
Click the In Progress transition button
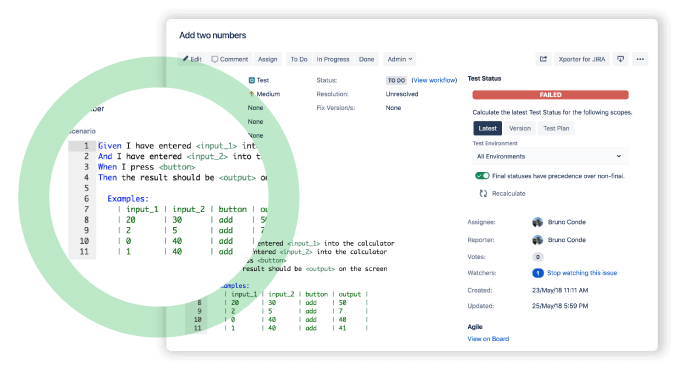coord(333,59)
